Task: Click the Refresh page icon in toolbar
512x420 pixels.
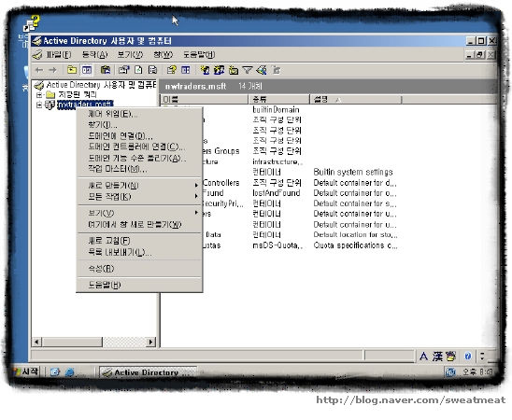Action: pyautogui.click(x=138, y=69)
